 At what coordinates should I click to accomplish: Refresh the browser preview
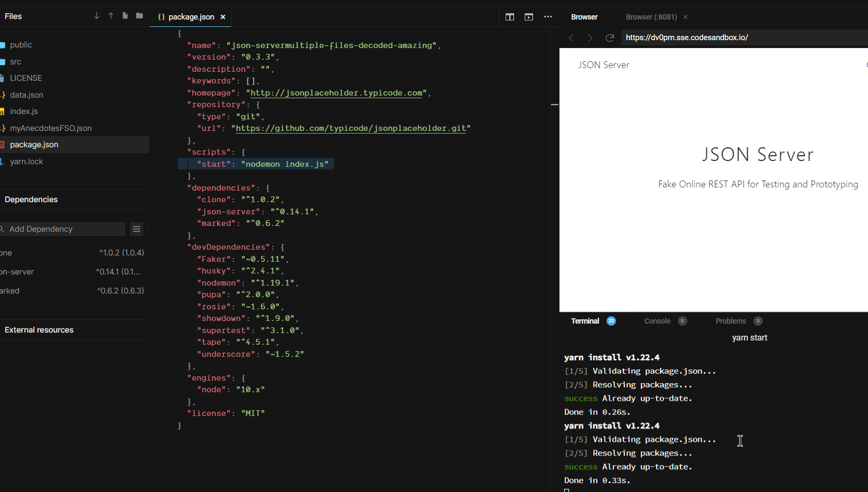610,37
